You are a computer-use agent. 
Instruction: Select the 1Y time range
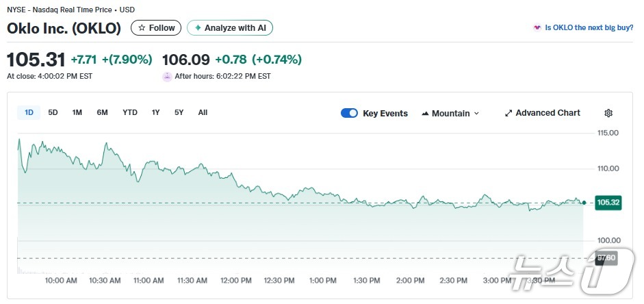(156, 112)
